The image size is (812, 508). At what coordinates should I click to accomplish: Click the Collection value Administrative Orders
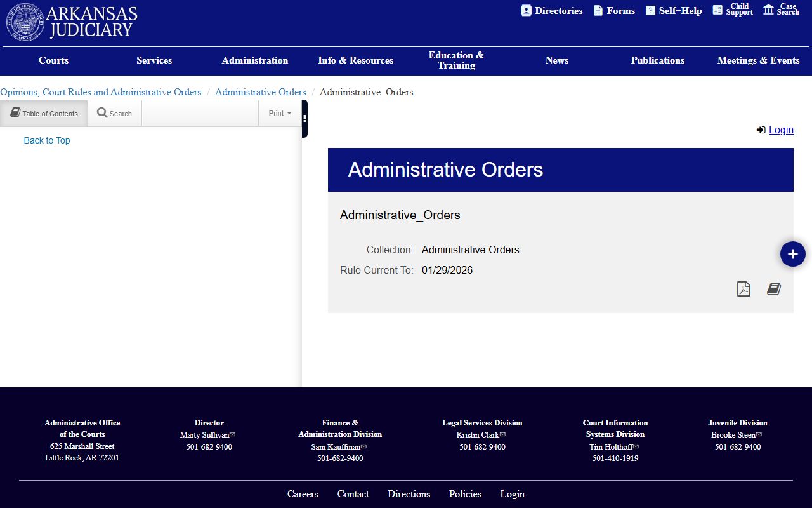click(471, 250)
